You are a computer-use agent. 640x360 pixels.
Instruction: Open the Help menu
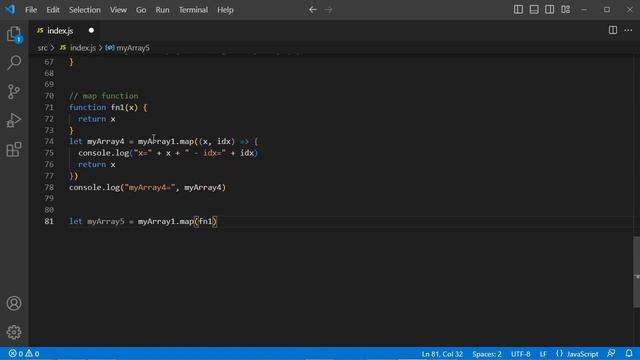225,10
